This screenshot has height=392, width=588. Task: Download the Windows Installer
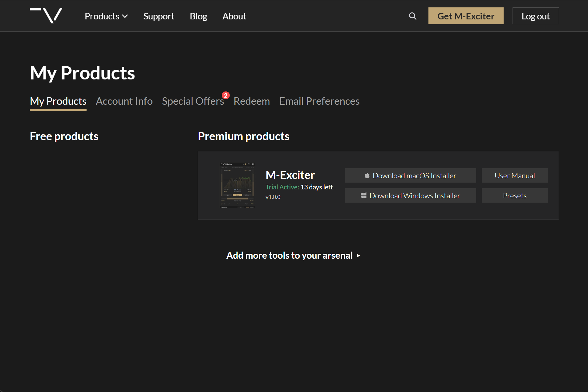pyautogui.click(x=410, y=196)
